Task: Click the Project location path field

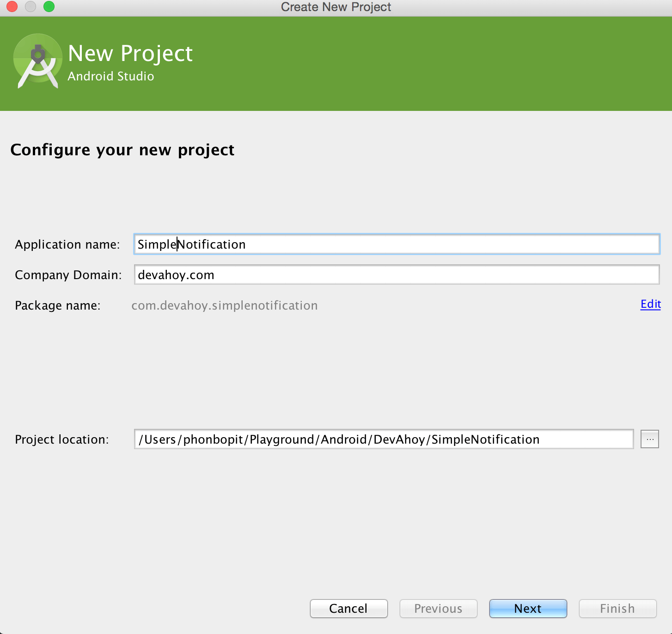Action: point(384,439)
